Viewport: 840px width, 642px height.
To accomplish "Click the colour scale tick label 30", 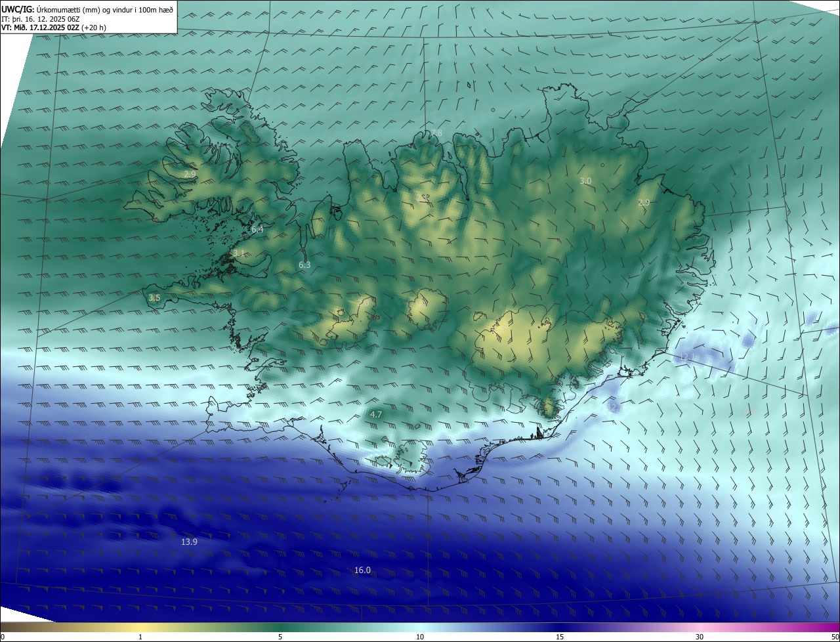I will click(x=700, y=637).
